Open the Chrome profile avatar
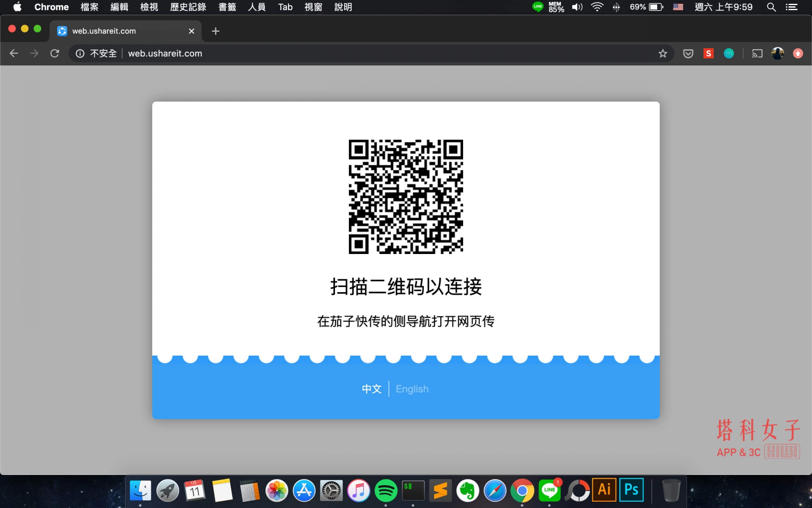The image size is (812, 508). (778, 53)
